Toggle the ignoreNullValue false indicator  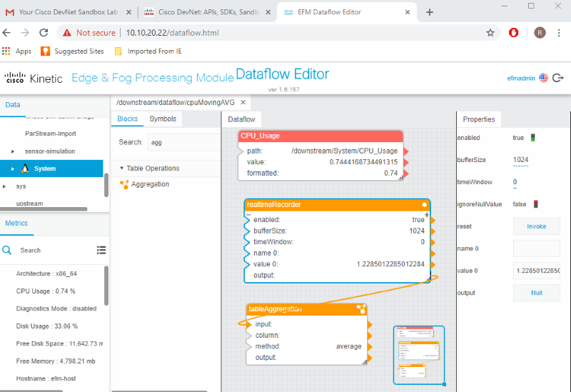(536, 204)
